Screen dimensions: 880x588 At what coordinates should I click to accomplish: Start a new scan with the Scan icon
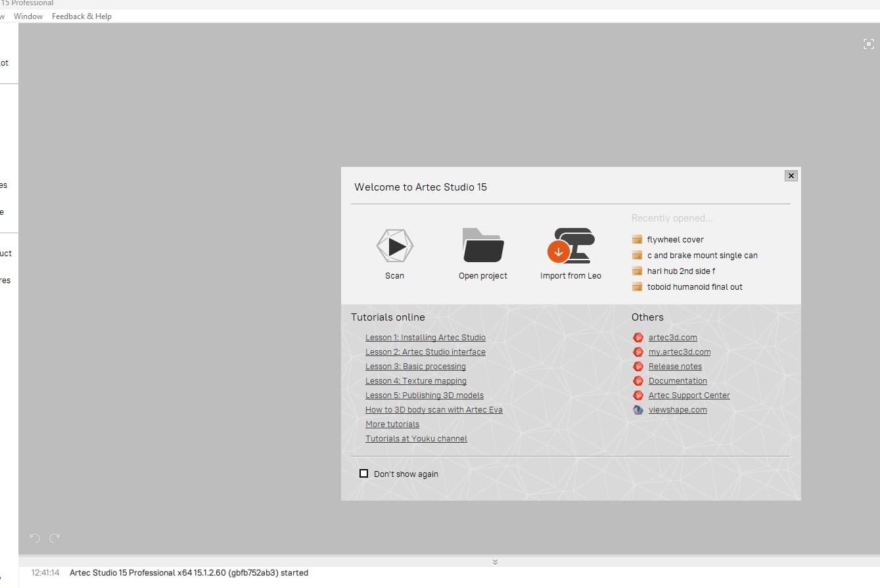pos(395,246)
